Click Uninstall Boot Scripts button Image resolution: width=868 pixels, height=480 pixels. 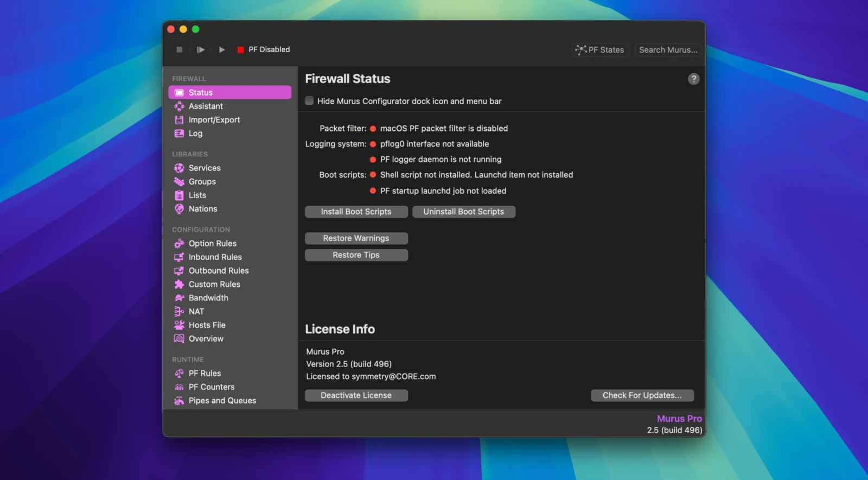coord(463,212)
